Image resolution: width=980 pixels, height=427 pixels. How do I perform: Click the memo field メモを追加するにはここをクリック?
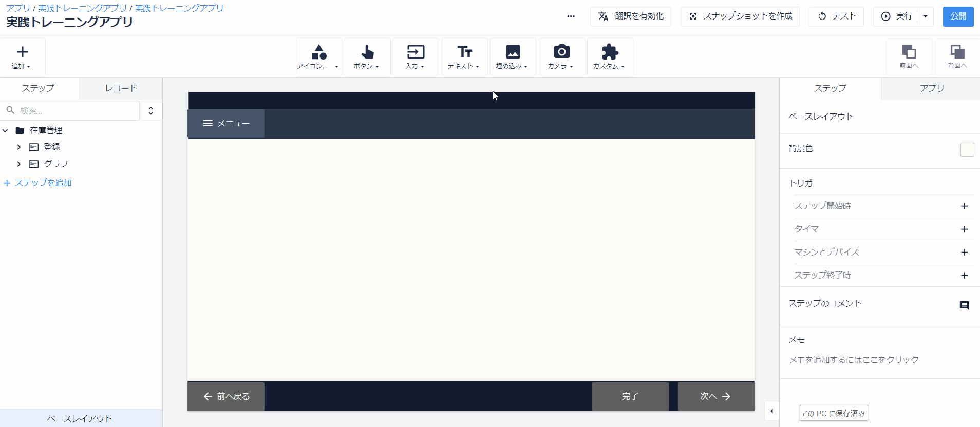tap(854, 360)
